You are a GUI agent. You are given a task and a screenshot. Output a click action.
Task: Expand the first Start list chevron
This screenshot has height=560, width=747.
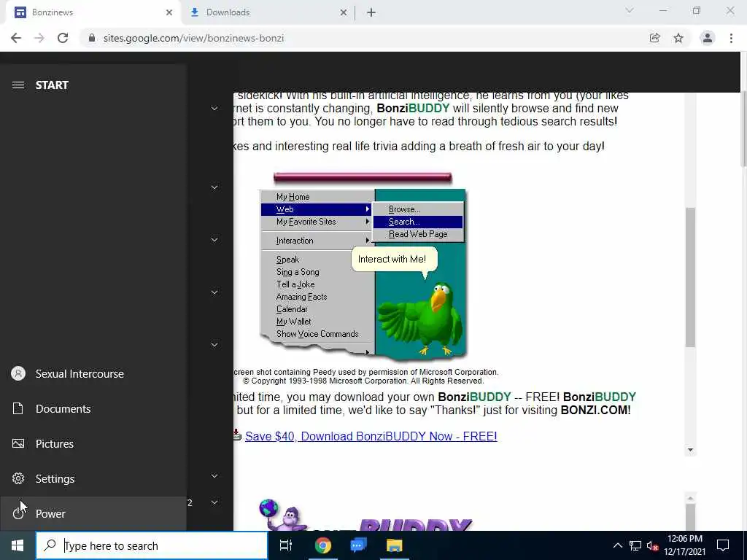pos(214,109)
